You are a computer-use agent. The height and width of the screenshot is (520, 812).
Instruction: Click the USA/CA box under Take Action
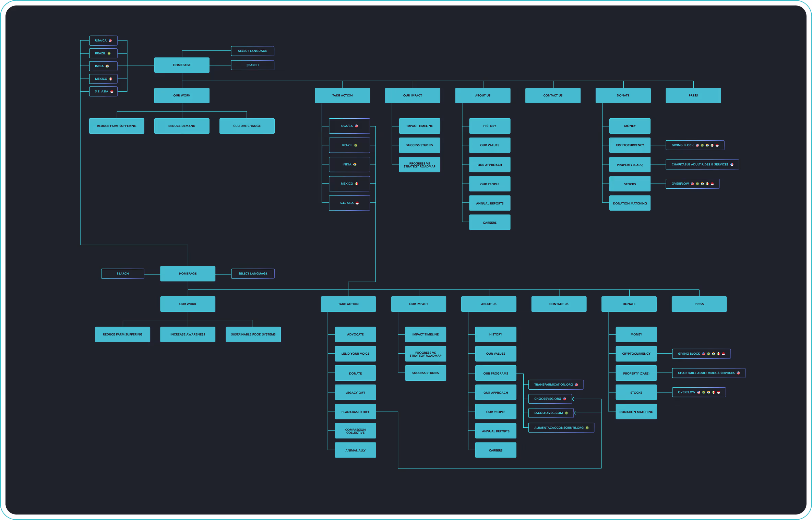click(349, 126)
